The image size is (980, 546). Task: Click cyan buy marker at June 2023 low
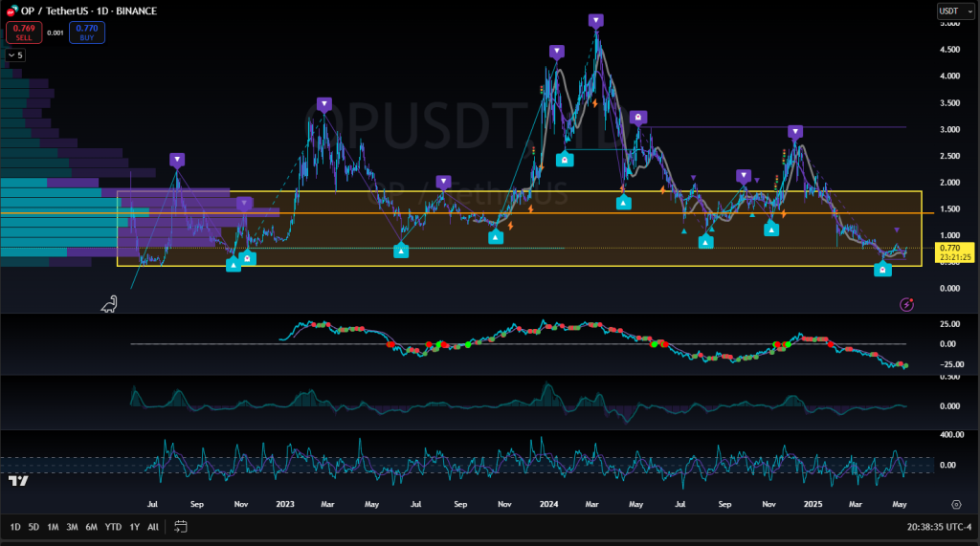401,251
